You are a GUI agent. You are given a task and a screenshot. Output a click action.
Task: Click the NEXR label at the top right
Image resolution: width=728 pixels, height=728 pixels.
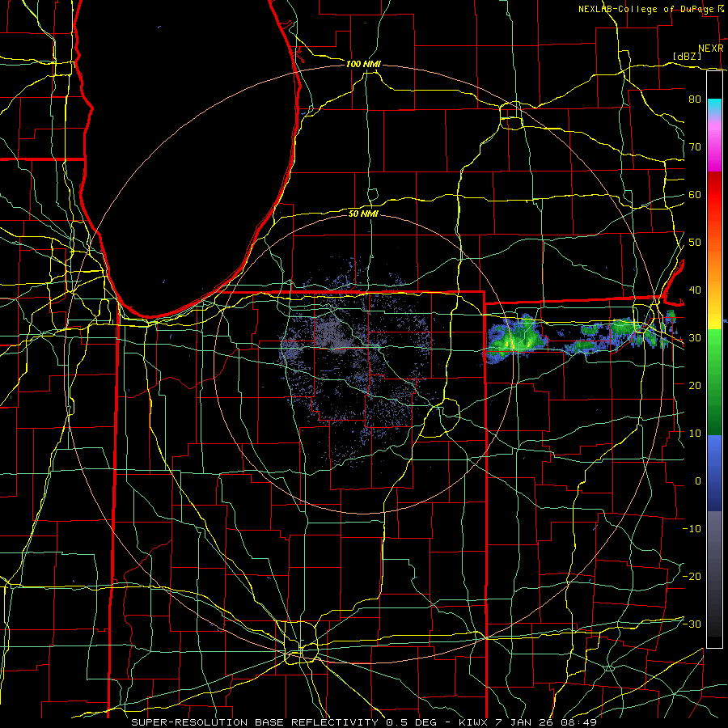pos(711,49)
